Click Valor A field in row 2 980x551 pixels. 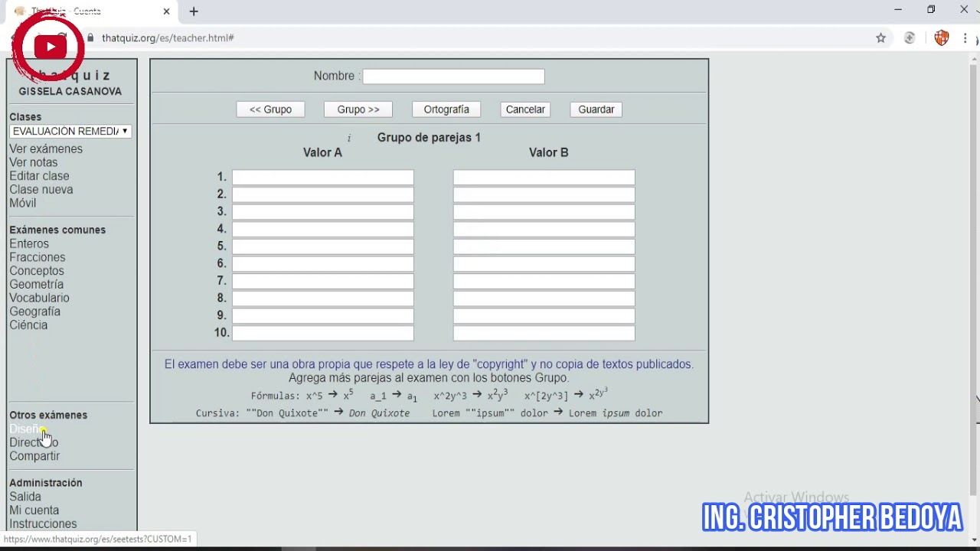[x=323, y=194]
